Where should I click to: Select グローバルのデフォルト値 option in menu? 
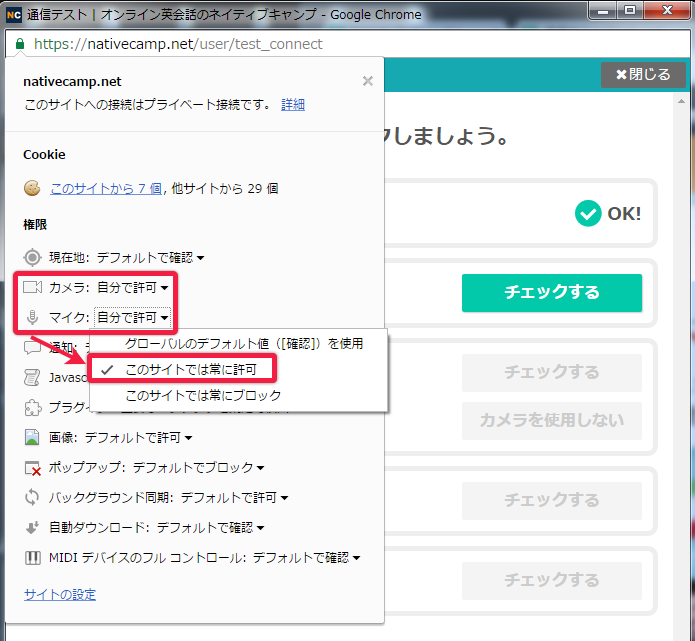(x=243, y=343)
